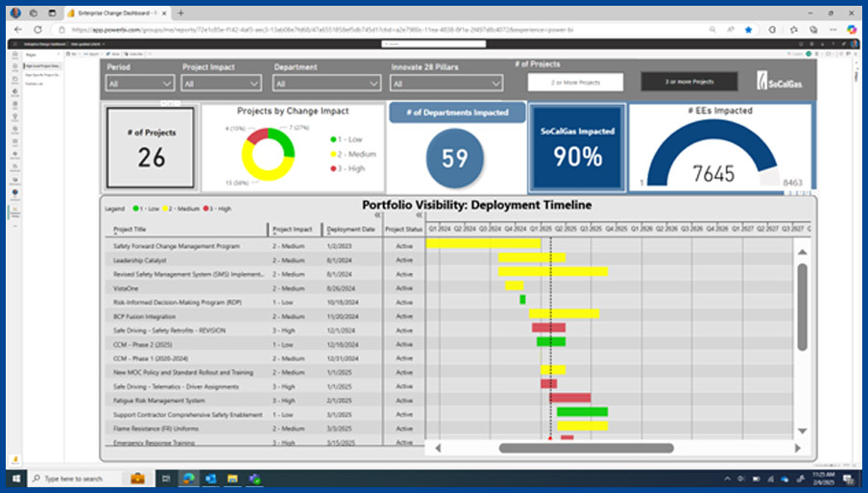Click the timeline horizontal scroll left arrow
Image resolution: width=868 pixels, height=493 pixels.
[438, 448]
